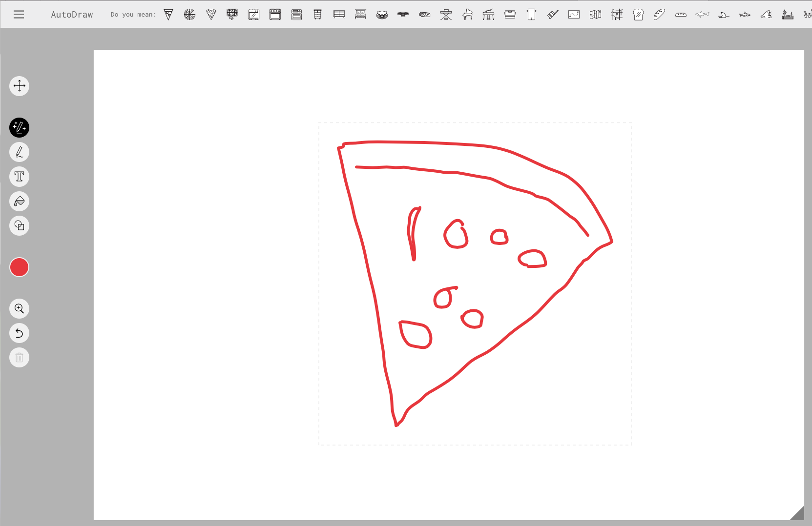Select the folded map suggestion
Screen dimensions: 812x526
click(595, 15)
